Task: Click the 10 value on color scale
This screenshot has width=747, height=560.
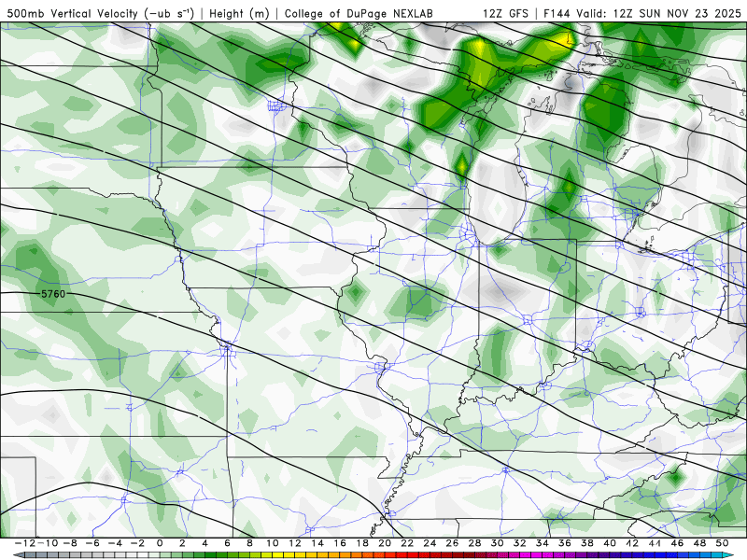Action: tap(272, 543)
